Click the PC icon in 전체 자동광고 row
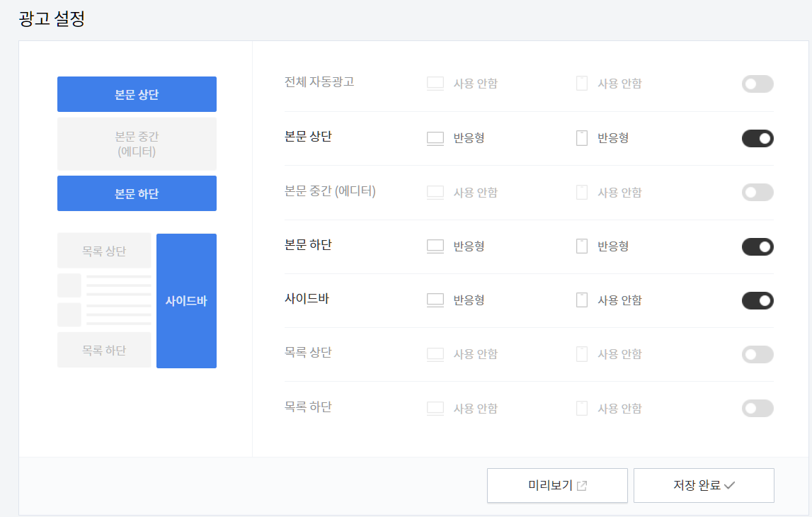Screen dimensions: 812x517 pyautogui.click(x=435, y=83)
